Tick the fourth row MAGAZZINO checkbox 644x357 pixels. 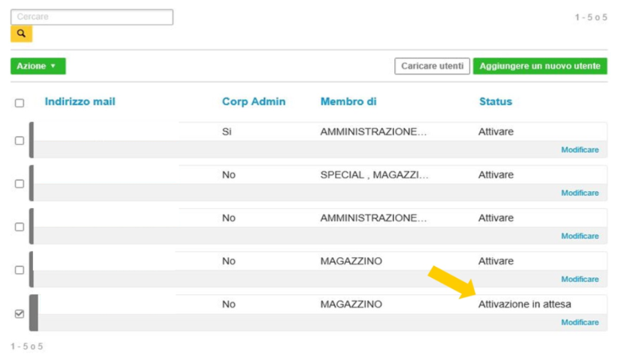click(x=19, y=270)
